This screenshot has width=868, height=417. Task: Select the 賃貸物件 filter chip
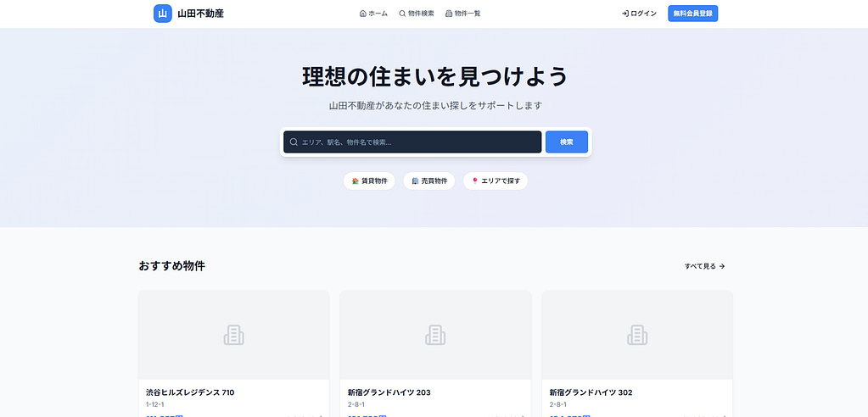pyautogui.click(x=369, y=181)
